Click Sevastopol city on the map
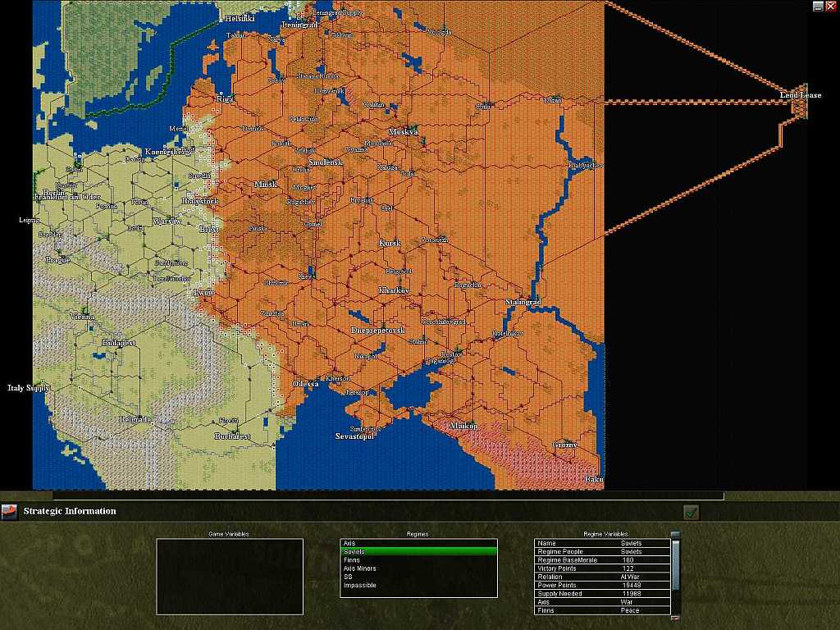This screenshot has height=630, width=840. pos(354,436)
